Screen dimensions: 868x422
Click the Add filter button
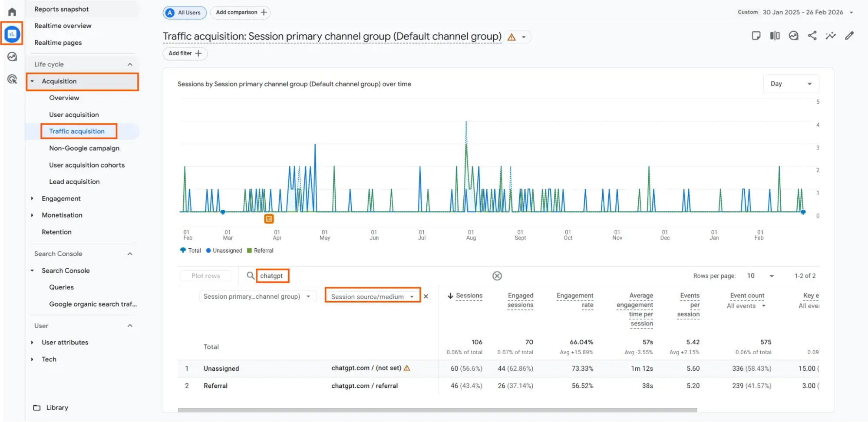pos(184,53)
